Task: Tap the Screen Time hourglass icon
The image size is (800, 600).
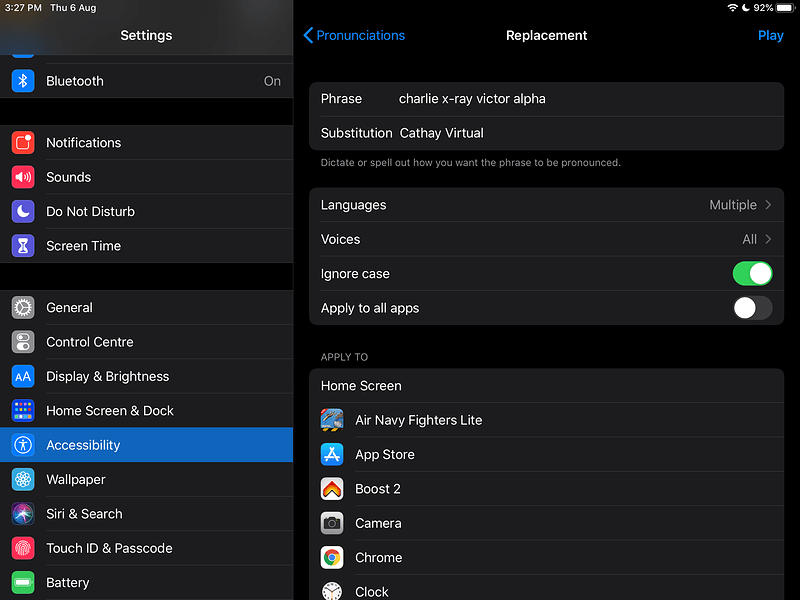Action: [23, 246]
